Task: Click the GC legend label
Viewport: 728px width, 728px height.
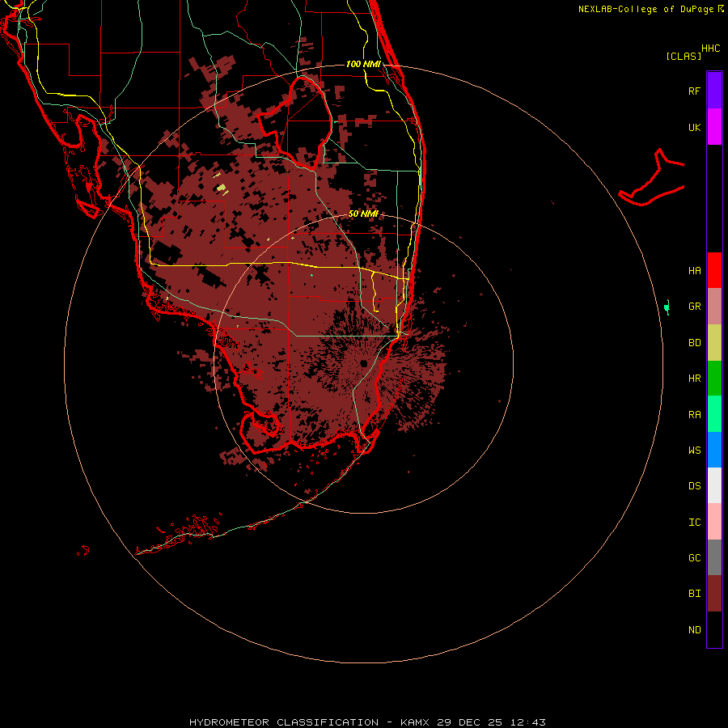Action: click(694, 558)
